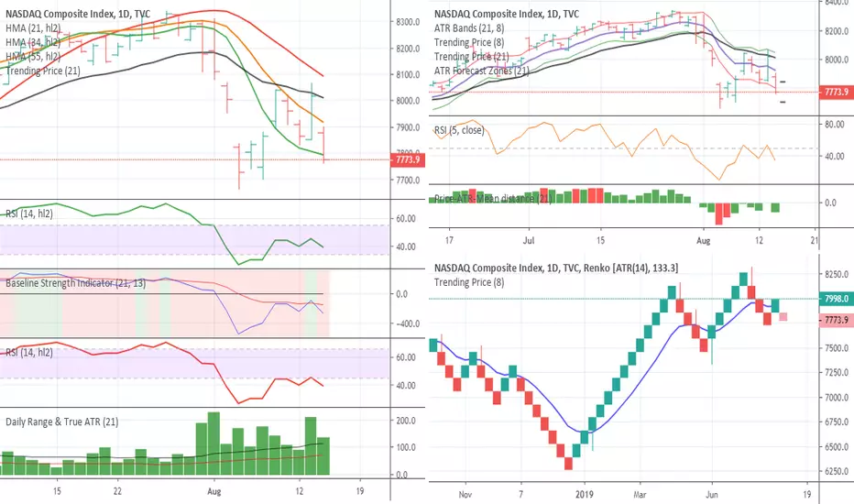The height and width of the screenshot is (504, 854).
Task: Click Mar on the Renko time axis
Action: tap(640, 495)
